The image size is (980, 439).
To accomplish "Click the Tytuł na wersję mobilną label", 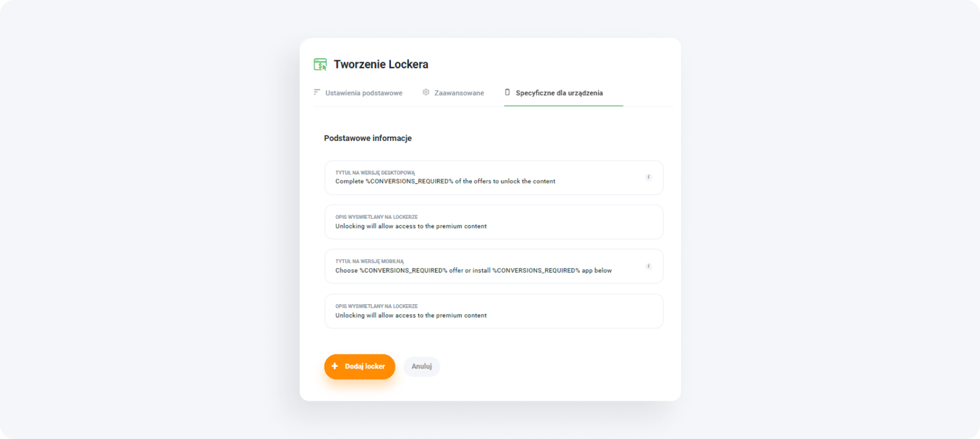I will click(369, 262).
